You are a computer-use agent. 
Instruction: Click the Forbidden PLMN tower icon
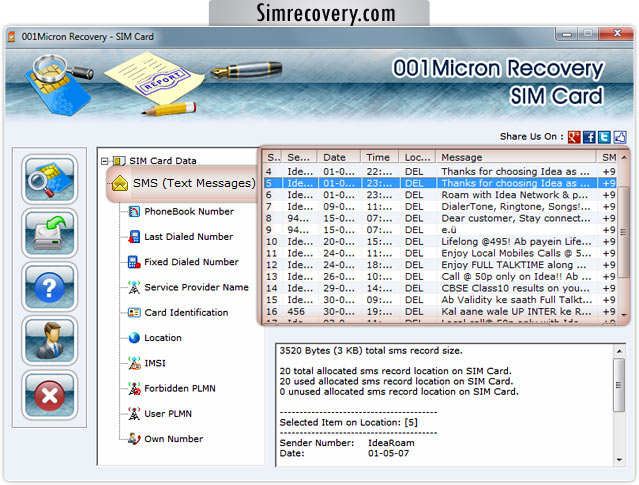134,388
